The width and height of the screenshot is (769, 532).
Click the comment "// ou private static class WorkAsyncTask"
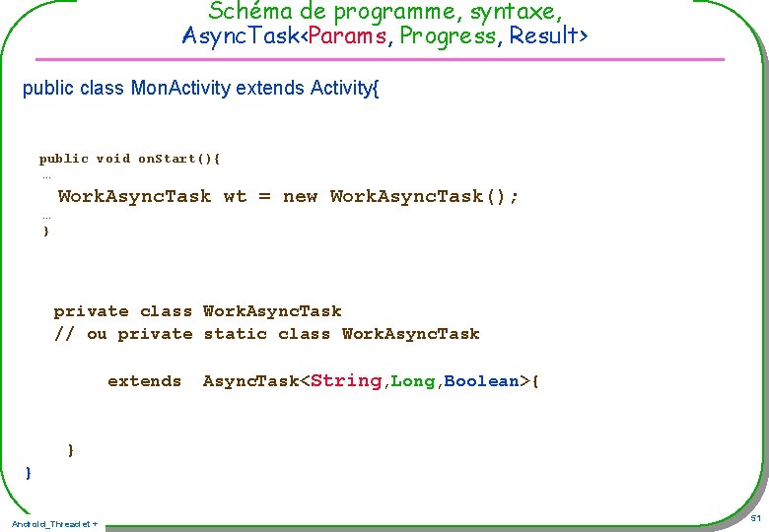click(267, 334)
